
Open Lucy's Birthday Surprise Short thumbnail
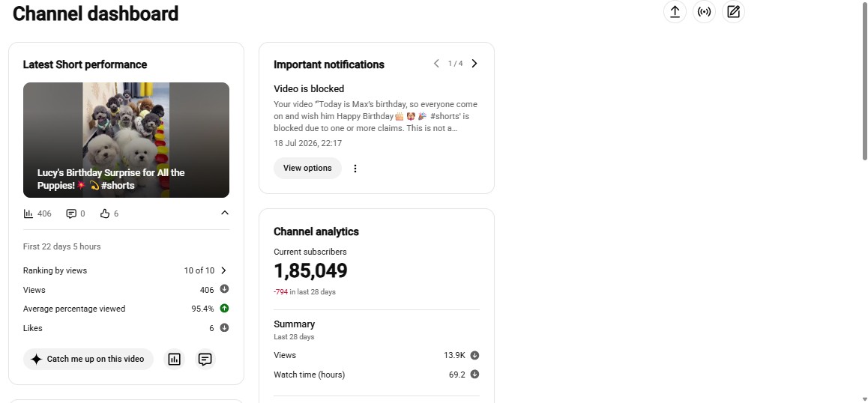[x=126, y=140]
